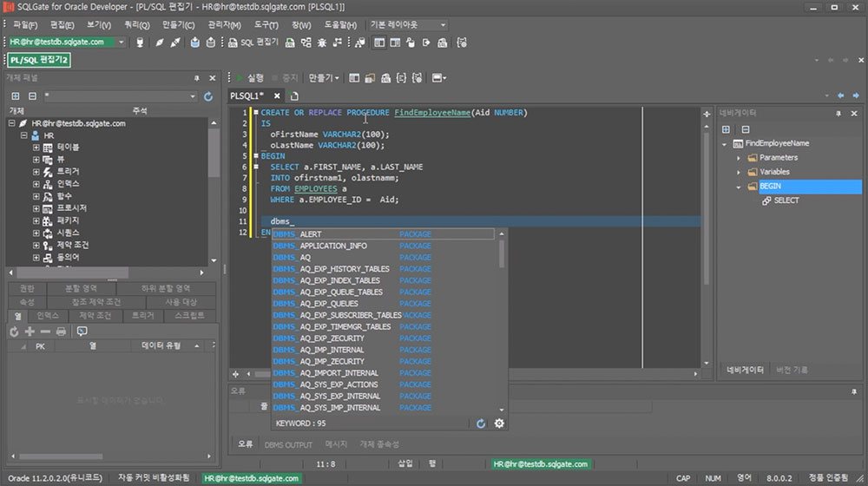Select the 스크립트 tab in the object detail tabs
The width and height of the screenshot is (868, 486).
tap(189, 316)
